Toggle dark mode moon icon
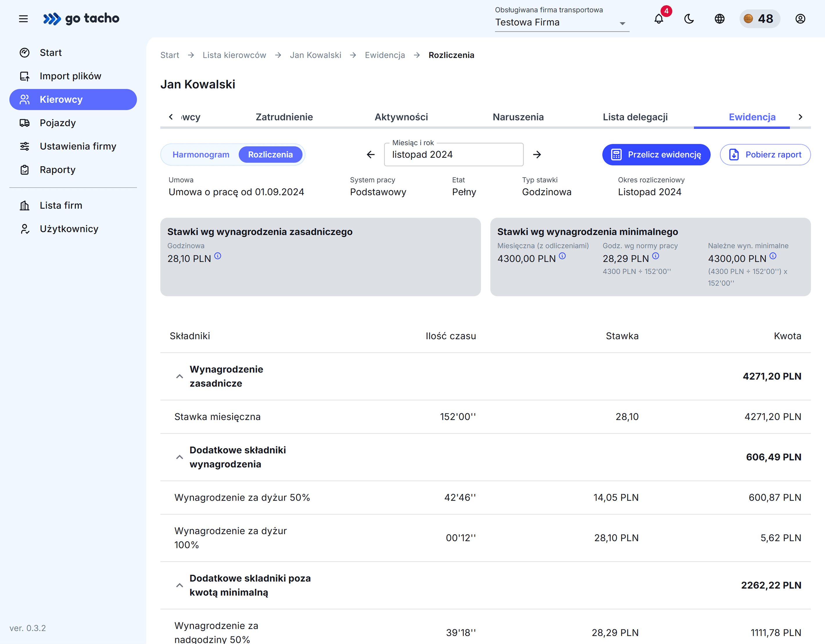Screen dimensions: 825x644 pyautogui.click(x=689, y=19)
